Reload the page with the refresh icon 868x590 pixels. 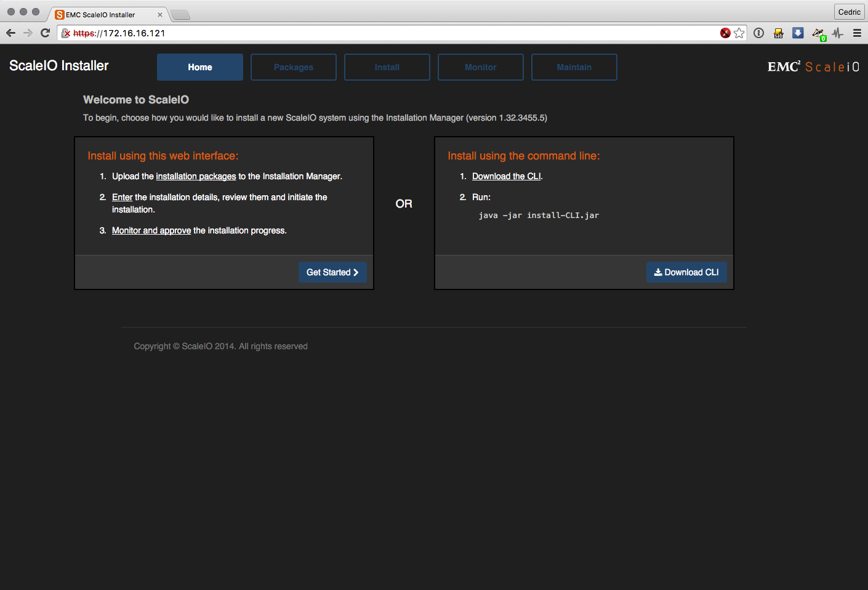[45, 33]
